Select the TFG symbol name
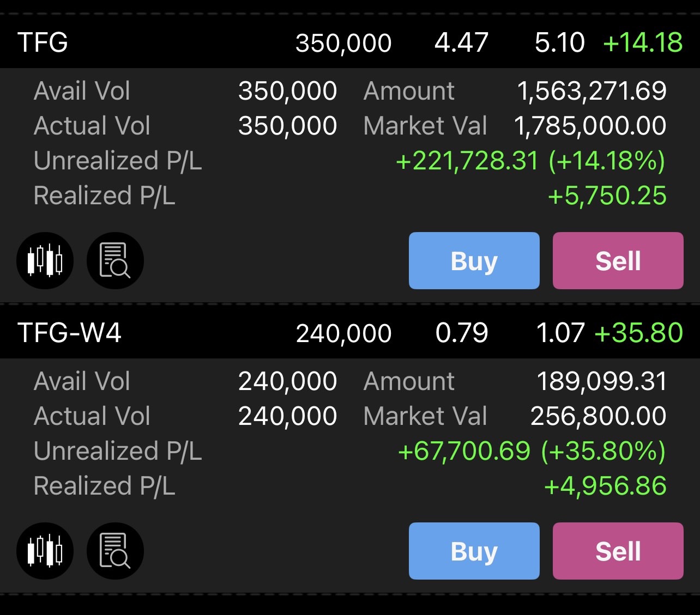The height and width of the screenshot is (615, 700). pos(43,42)
